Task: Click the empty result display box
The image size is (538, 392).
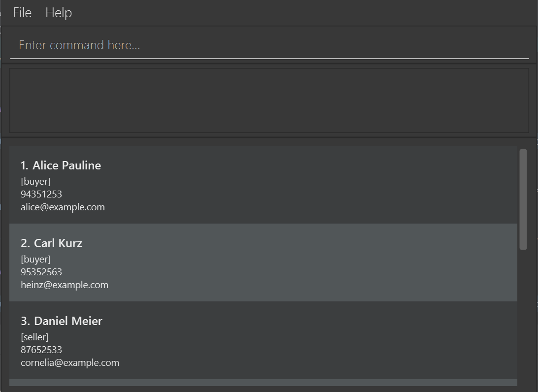Action: click(x=269, y=100)
